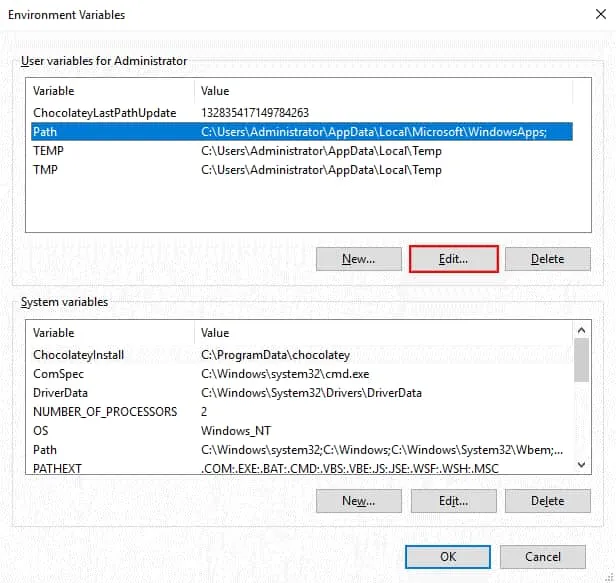
Task: Select the PATHEXT system variable row
Action: [x=58, y=468]
